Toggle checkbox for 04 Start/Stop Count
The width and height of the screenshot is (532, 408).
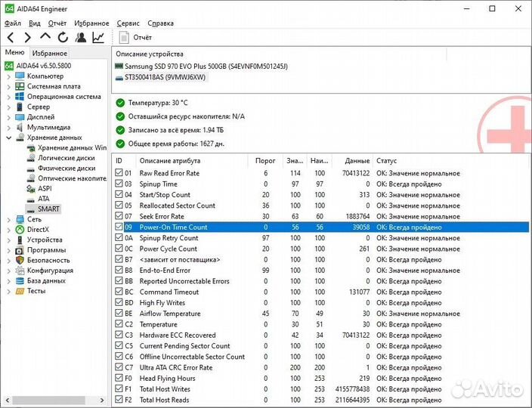119,194
